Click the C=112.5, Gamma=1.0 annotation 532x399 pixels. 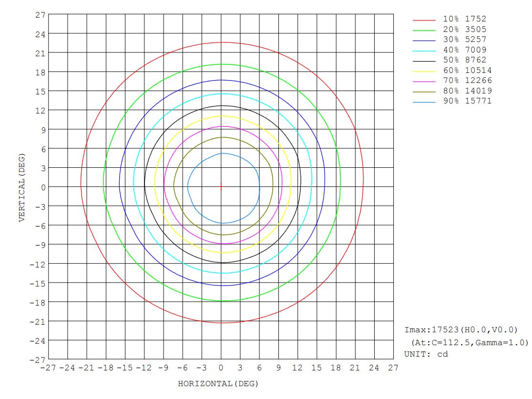470,342
